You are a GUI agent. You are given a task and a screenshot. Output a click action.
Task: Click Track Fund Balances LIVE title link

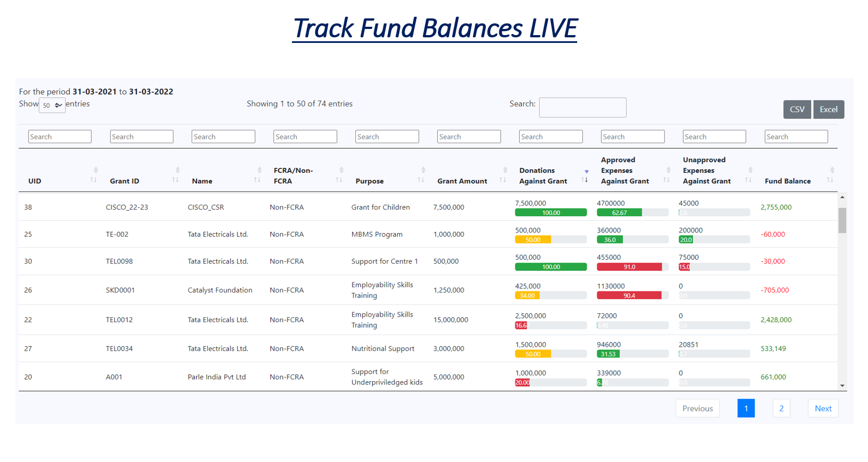click(x=435, y=28)
